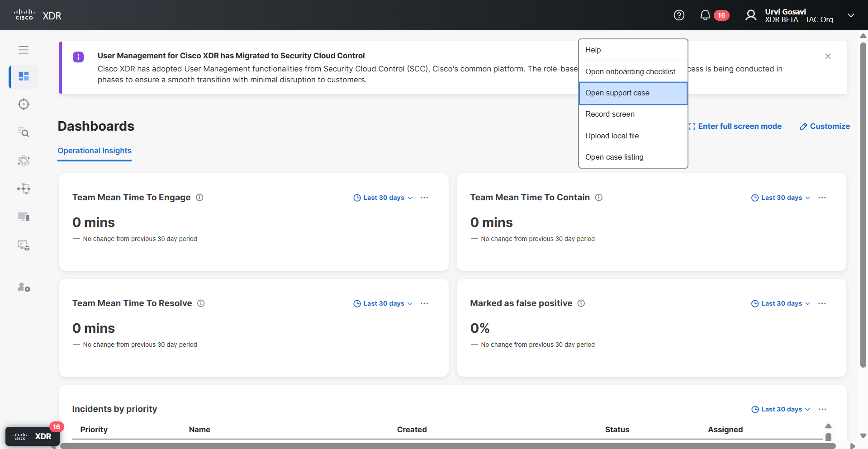Dismiss the User Management migration banner

pos(828,56)
